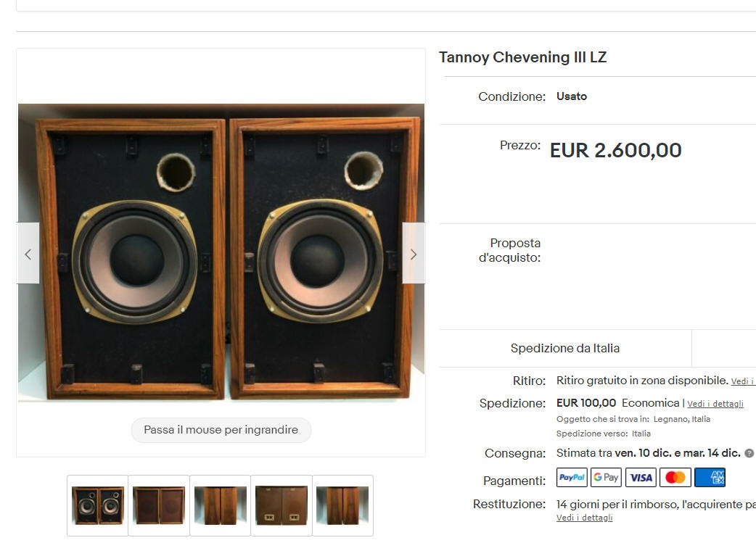
Task: Select the Mastercard payment icon
Action: 675,478
